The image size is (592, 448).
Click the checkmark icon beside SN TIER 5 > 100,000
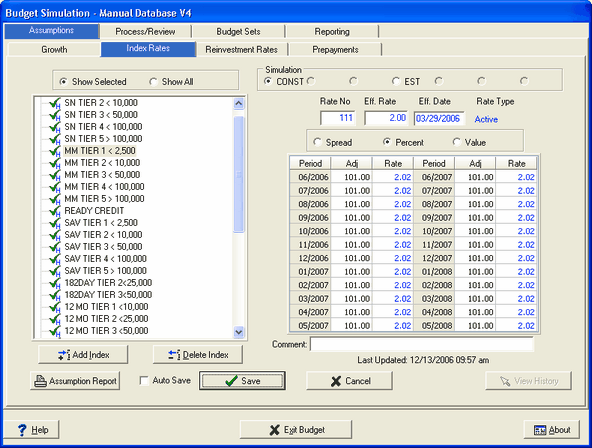[55, 140]
